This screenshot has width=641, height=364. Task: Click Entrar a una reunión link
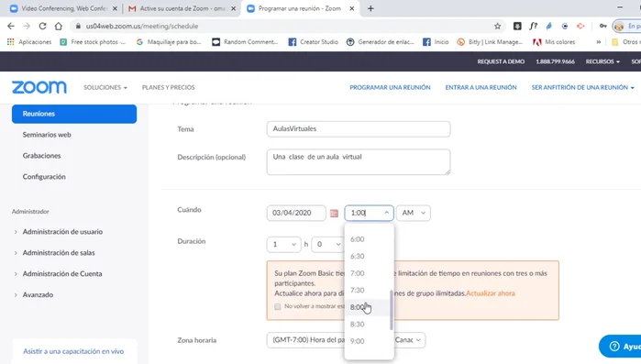(481, 87)
